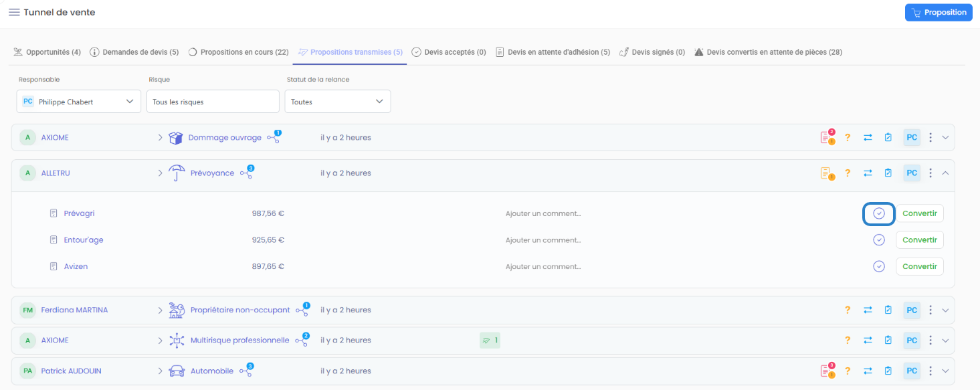Click transfer arrows icon on Patrick AUDOUIN row
Screen dimensions: 980x390
(x=868, y=371)
